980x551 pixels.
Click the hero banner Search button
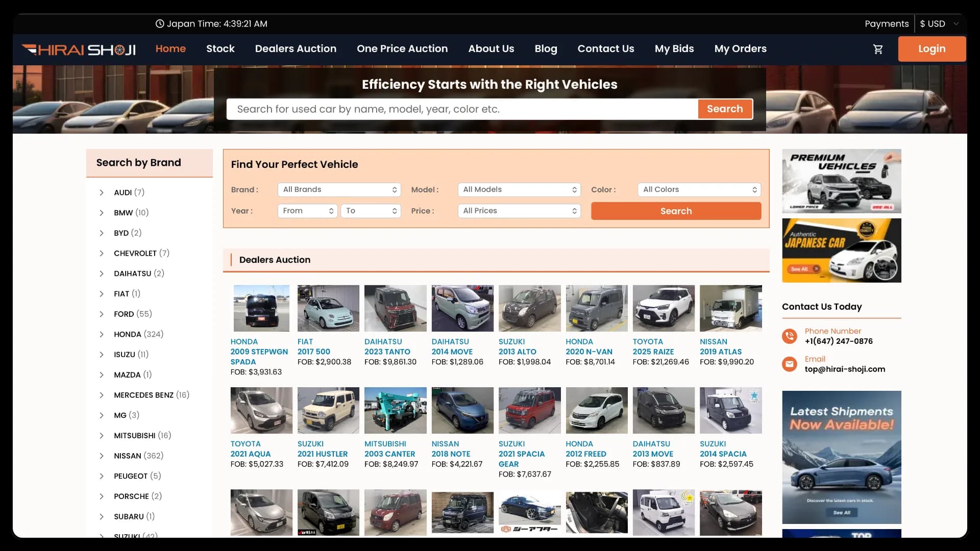point(725,109)
